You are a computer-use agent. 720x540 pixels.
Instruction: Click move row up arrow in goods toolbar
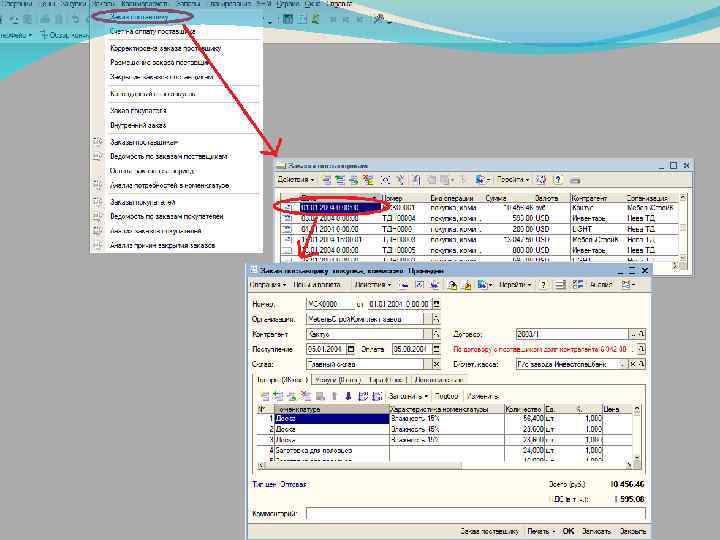point(334,396)
